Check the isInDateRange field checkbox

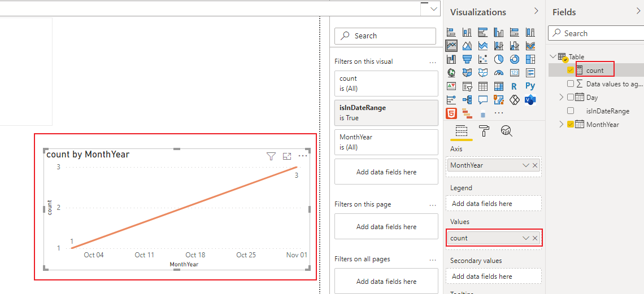(x=570, y=111)
